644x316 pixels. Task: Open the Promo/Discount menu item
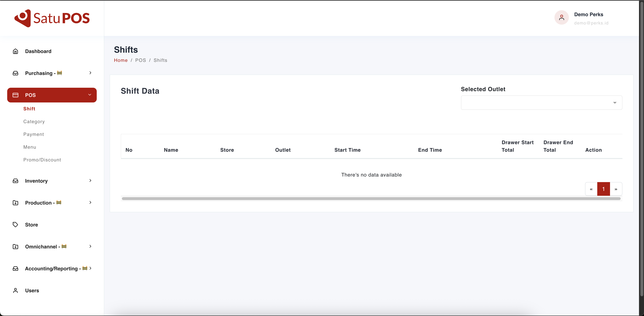click(x=42, y=159)
